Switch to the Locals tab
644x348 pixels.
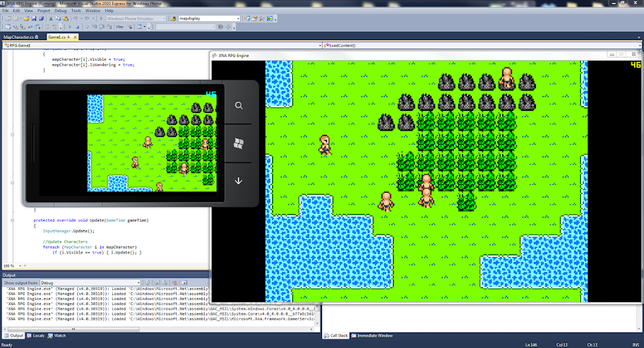35,336
